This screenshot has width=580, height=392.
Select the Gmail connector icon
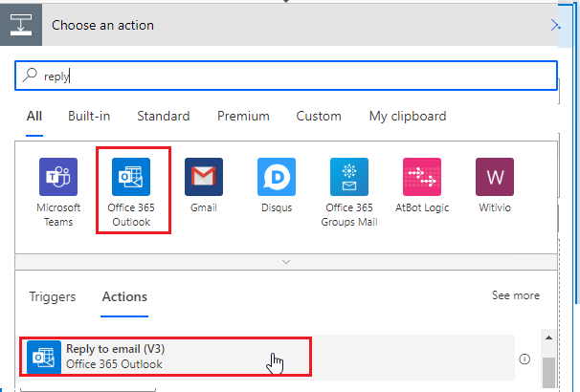coord(204,178)
